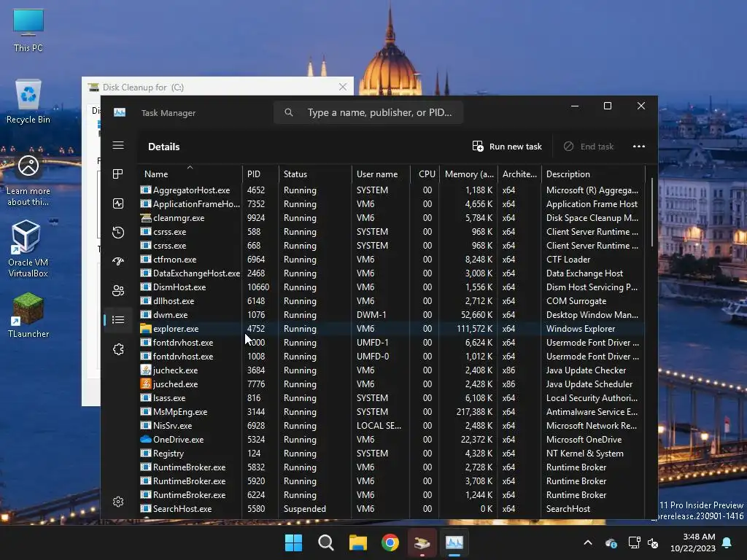Image resolution: width=747 pixels, height=560 pixels.
Task: Click the OneDrive tray icon
Action: pyautogui.click(x=611, y=542)
